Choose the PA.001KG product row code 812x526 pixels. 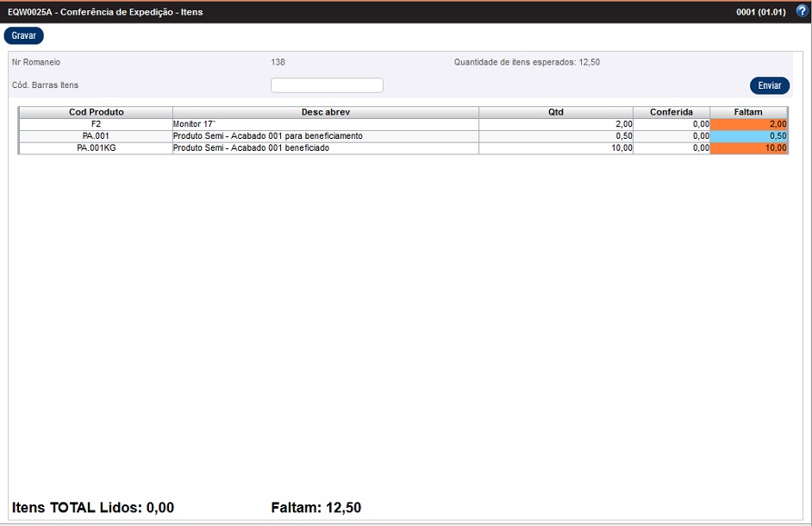click(x=96, y=148)
